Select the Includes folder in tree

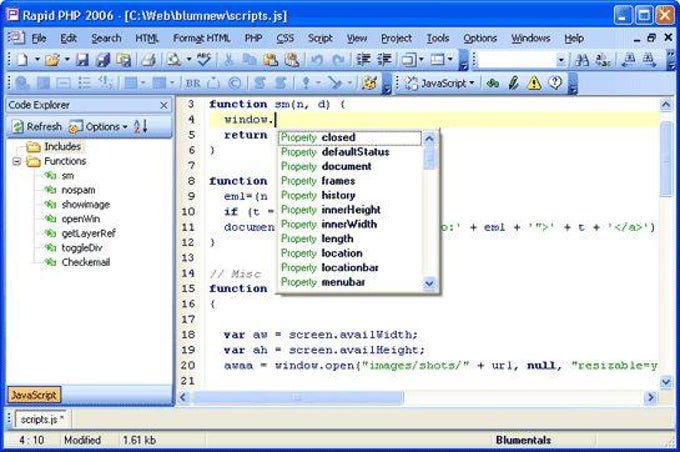coord(62,147)
